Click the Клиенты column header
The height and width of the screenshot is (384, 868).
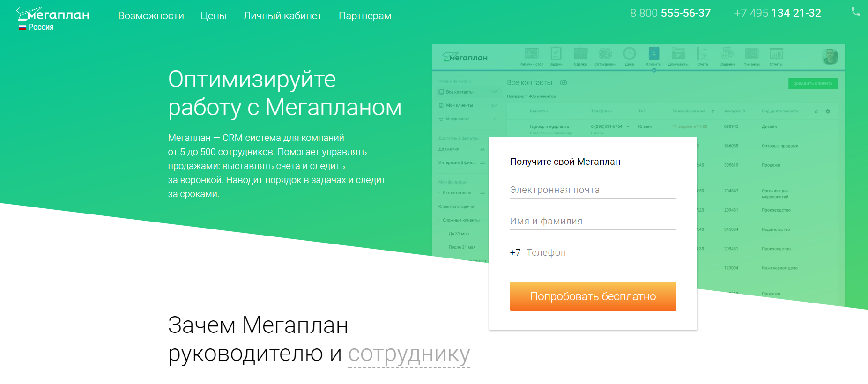tap(539, 111)
